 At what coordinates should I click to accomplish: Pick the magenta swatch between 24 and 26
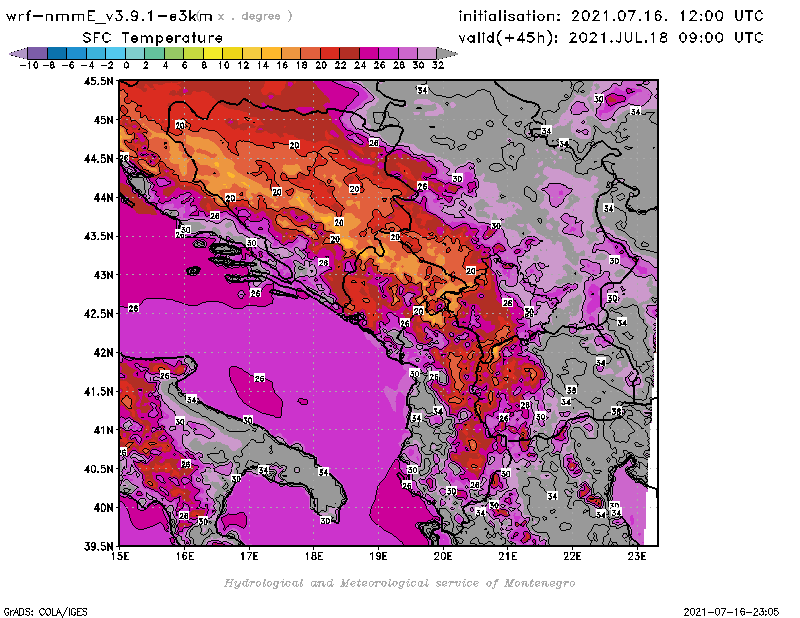(369, 54)
